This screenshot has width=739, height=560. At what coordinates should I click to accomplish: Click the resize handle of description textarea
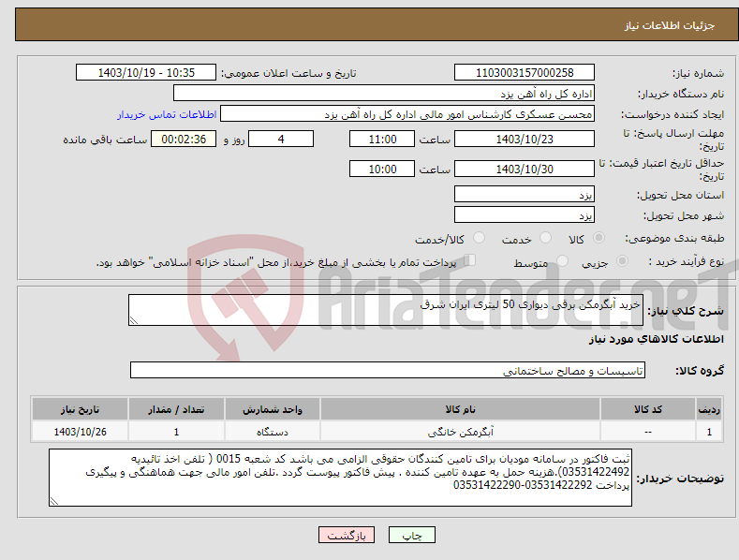(134, 320)
